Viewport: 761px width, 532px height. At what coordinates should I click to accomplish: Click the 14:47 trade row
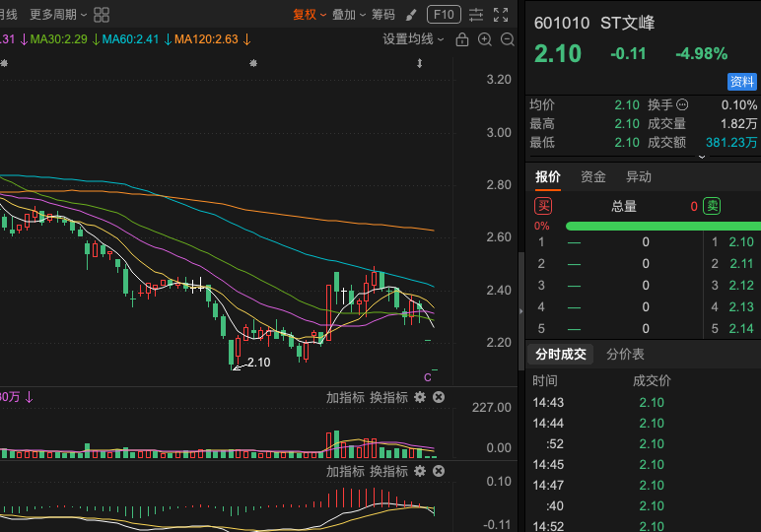click(643, 486)
